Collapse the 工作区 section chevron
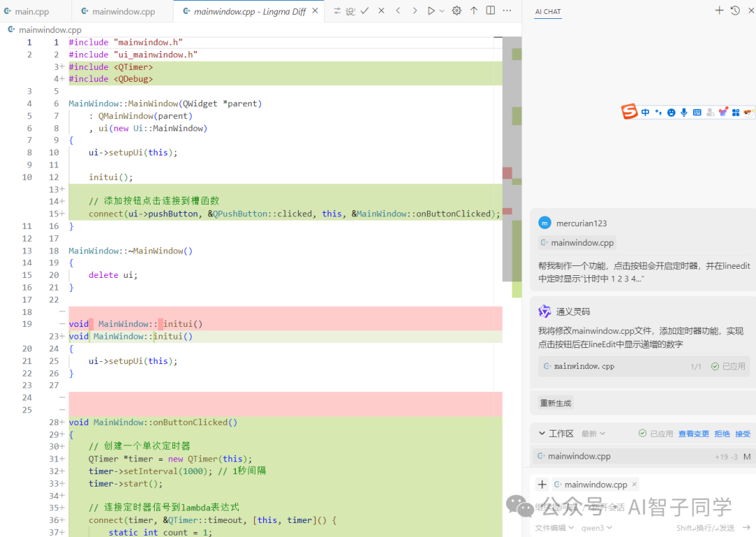 click(542, 433)
